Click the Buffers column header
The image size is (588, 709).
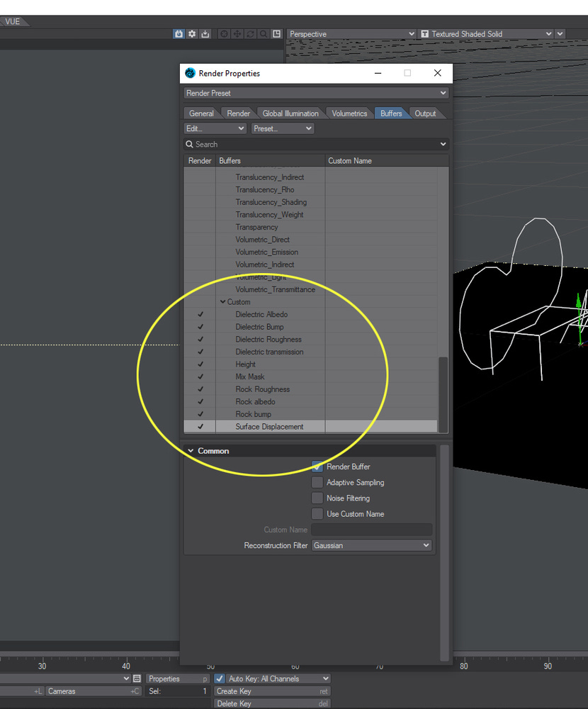(271, 160)
